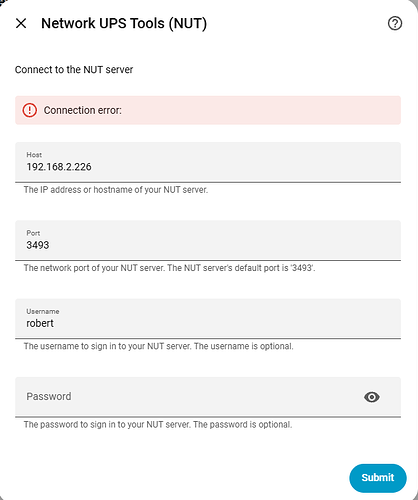
Task: Click the Host helper text about IP address
Action: [116, 190]
